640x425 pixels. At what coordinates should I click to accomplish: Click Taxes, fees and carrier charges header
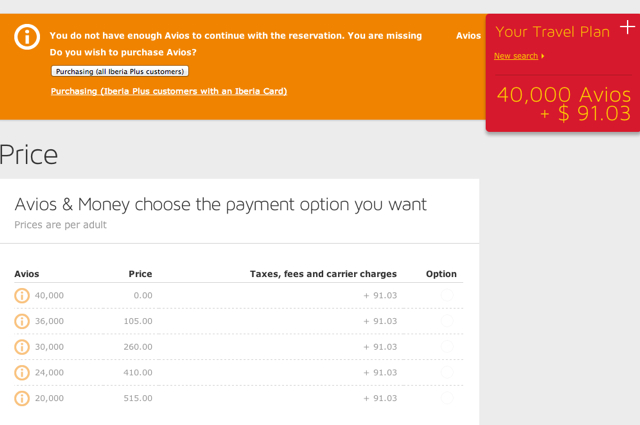pyautogui.click(x=323, y=274)
